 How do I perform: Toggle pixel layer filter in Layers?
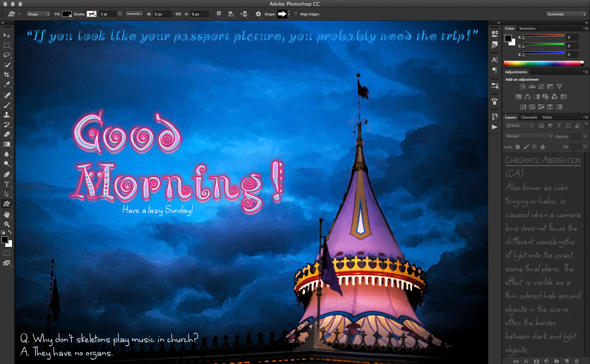541,126
